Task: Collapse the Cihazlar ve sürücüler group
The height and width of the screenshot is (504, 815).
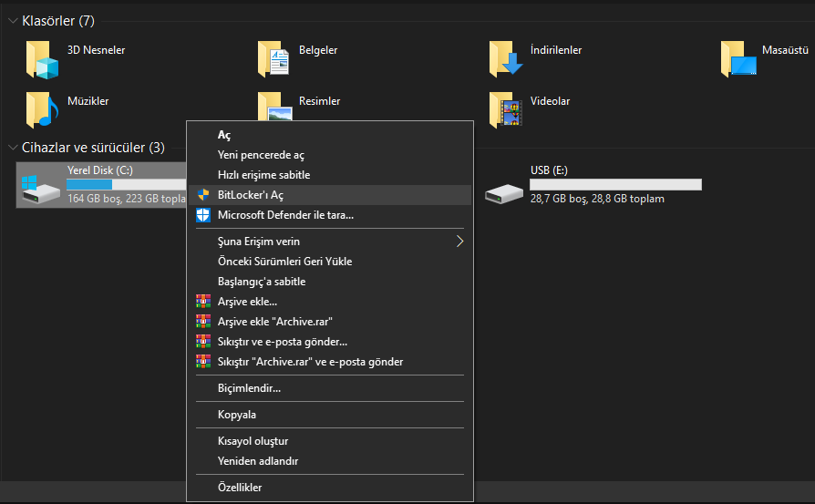Action: click(12, 147)
